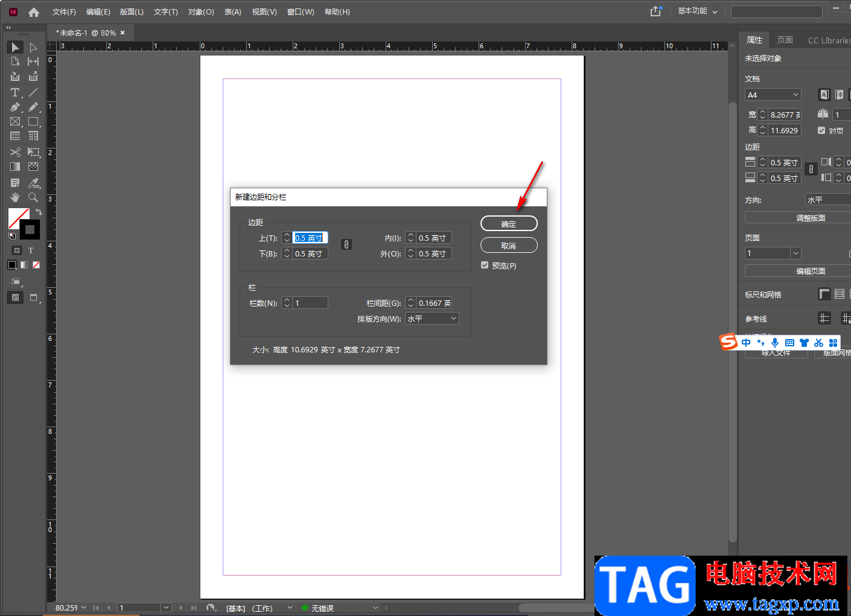This screenshot has height=616, width=851.
Task: Select the Selection tool arrow
Action: pyautogui.click(x=15, y=47)
